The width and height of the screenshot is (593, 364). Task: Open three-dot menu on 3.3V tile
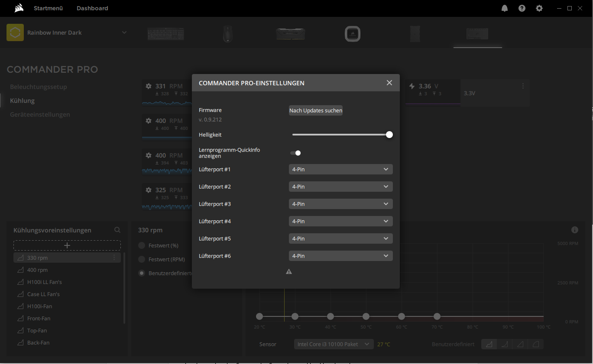[523, 86]
